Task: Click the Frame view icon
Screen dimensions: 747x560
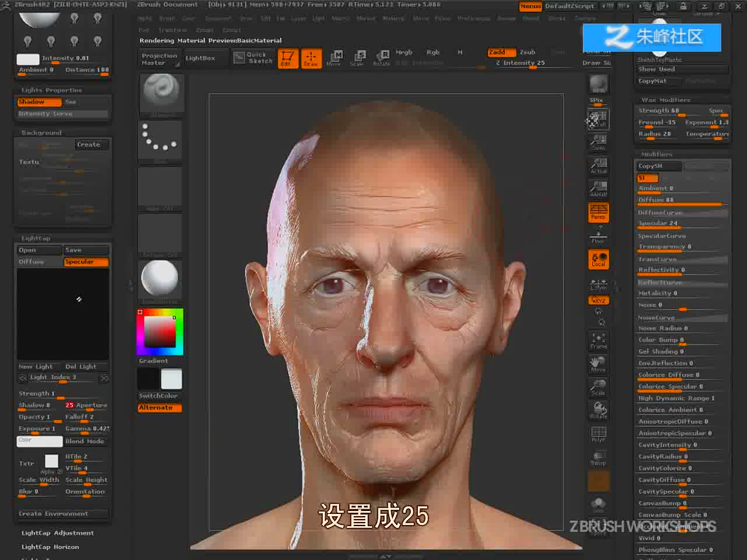Action: click(598, 341)
